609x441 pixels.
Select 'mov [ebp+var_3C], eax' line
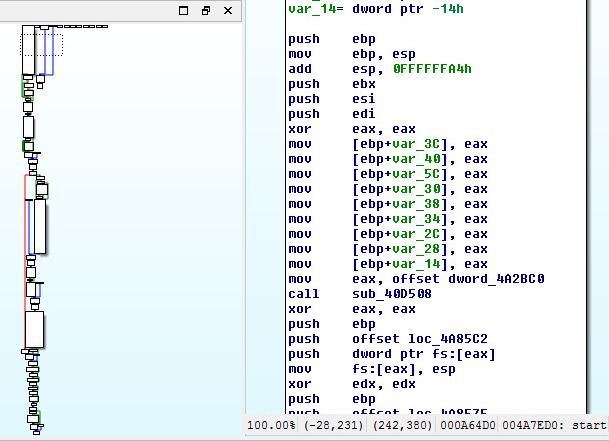[x=388, y=144]
